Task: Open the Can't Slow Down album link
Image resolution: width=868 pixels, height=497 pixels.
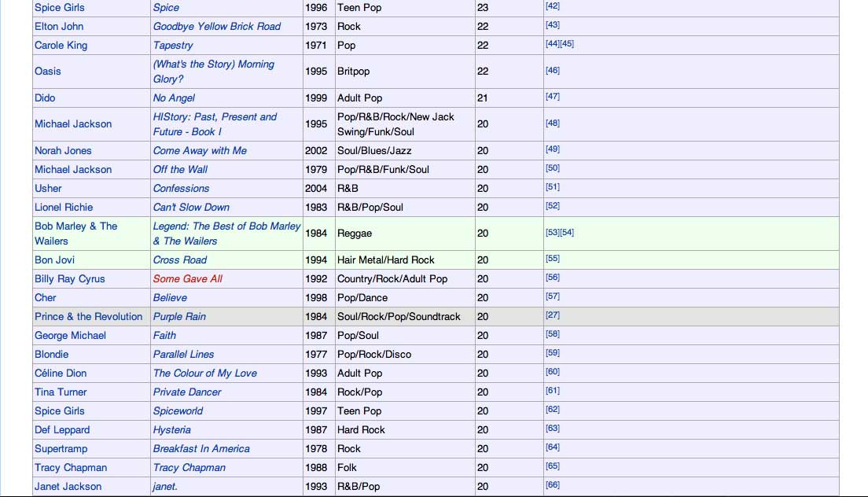Action: pyautogui.click(x=191, y=207)
